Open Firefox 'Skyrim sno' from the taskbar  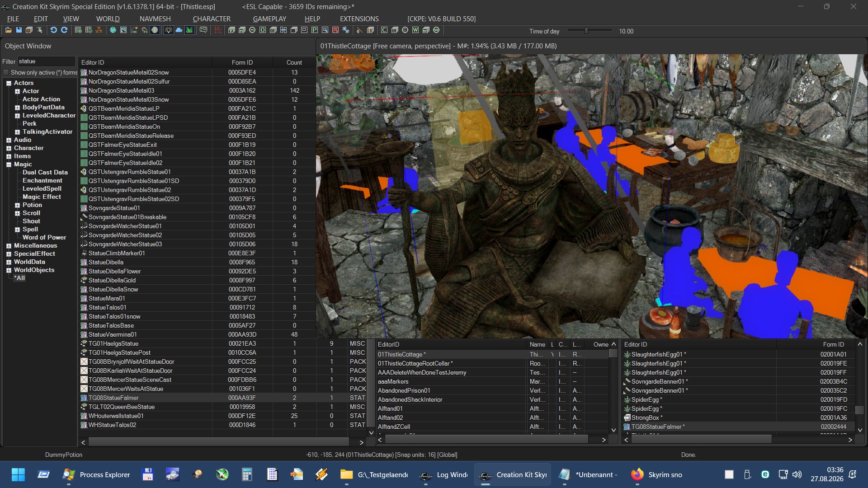[x=657, y=474]
